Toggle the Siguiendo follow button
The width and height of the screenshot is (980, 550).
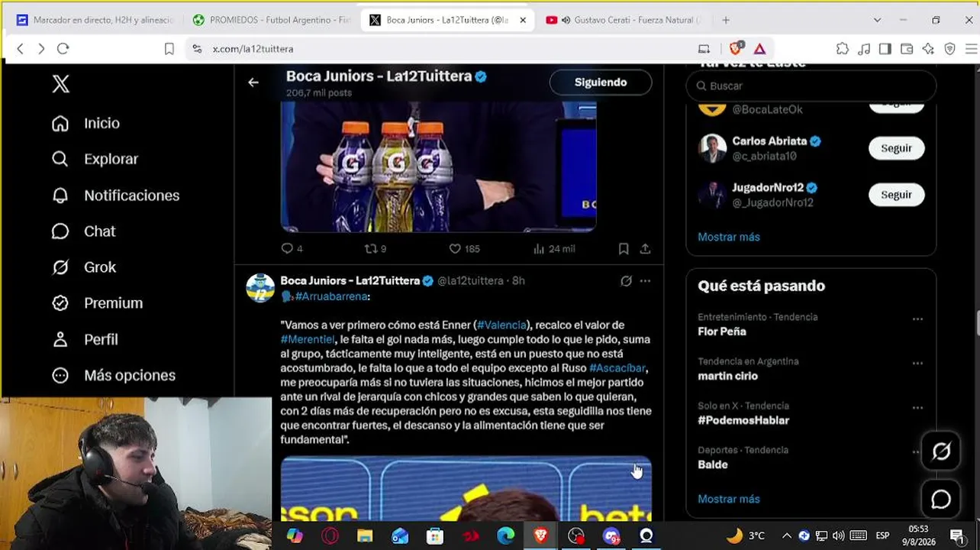point(601,82)
